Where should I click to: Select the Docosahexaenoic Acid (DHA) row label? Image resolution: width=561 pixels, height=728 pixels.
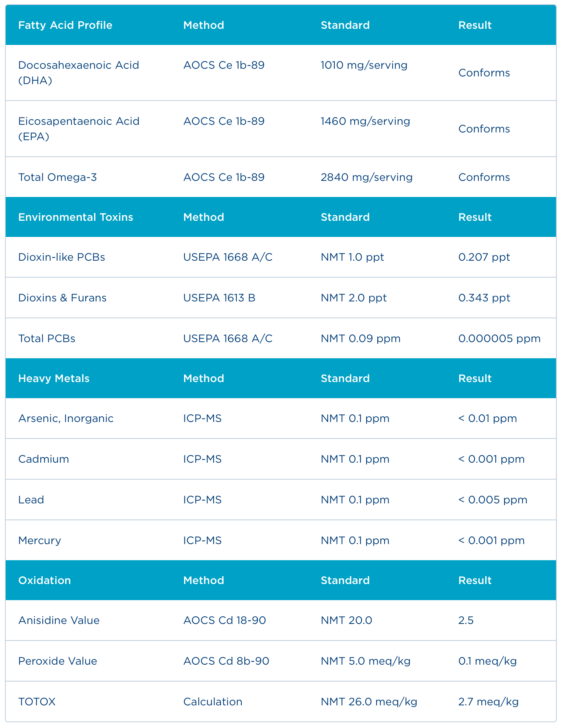click(78, 73)
